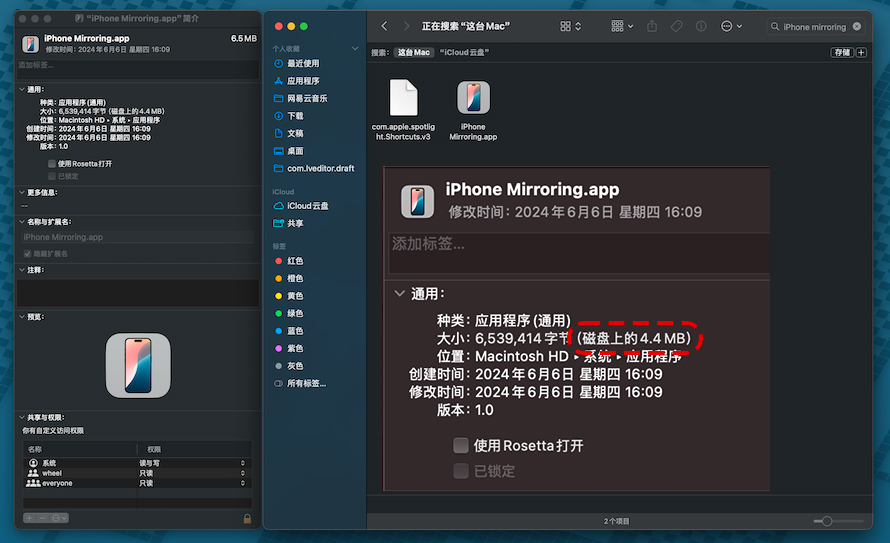Open the group-by options in Finder toolbar

point(622,26)
